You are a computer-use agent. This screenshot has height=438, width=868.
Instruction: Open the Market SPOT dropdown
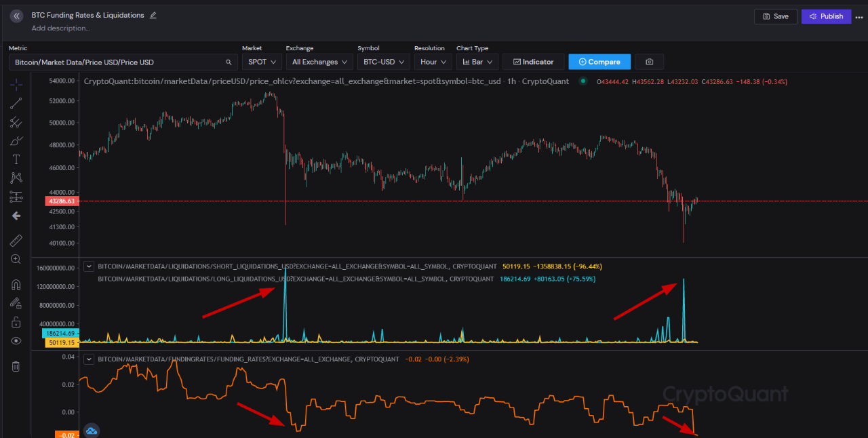(x=262, y=62)
